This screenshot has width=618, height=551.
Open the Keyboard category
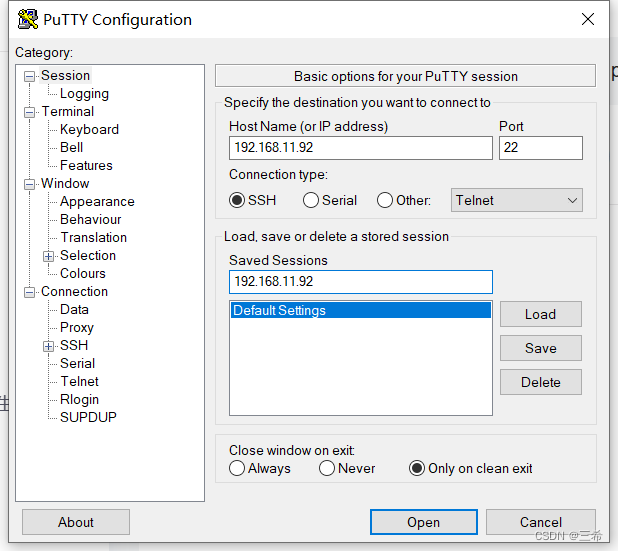tap(89, 129)
